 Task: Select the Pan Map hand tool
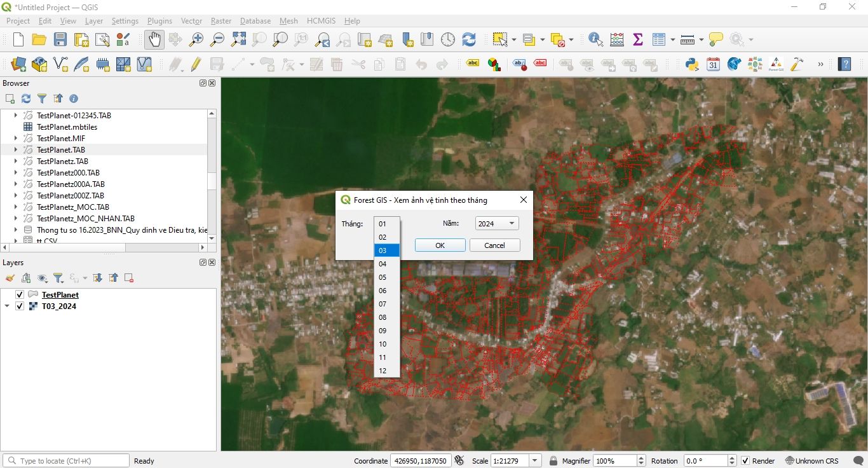coord(154,39)
